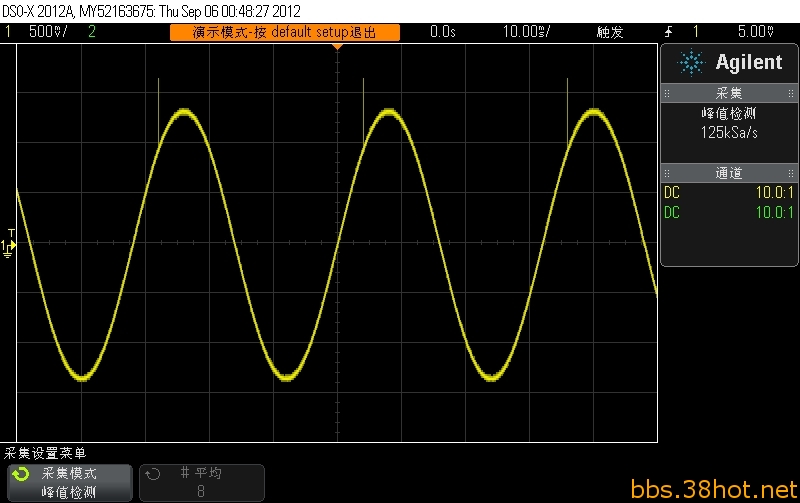The width and height of the screenshot is (800, 503).
Task: Click the orange 演示模式 default setup banner
Action: pos(285,32)
